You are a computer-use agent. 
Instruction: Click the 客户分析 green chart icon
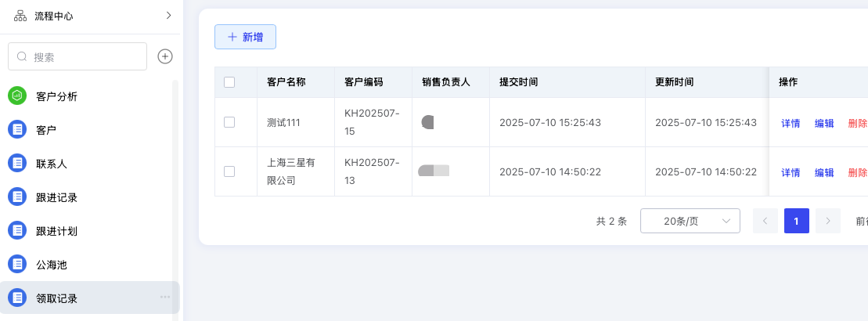[x=17, y=96]
